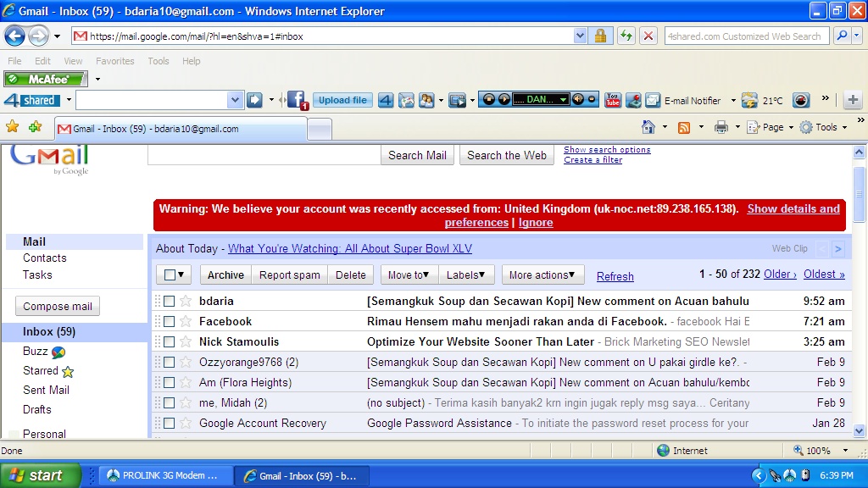Viewport: 868px width, 488px height.
Task: Click the Search the Web button
Action: tap(507, 156)
